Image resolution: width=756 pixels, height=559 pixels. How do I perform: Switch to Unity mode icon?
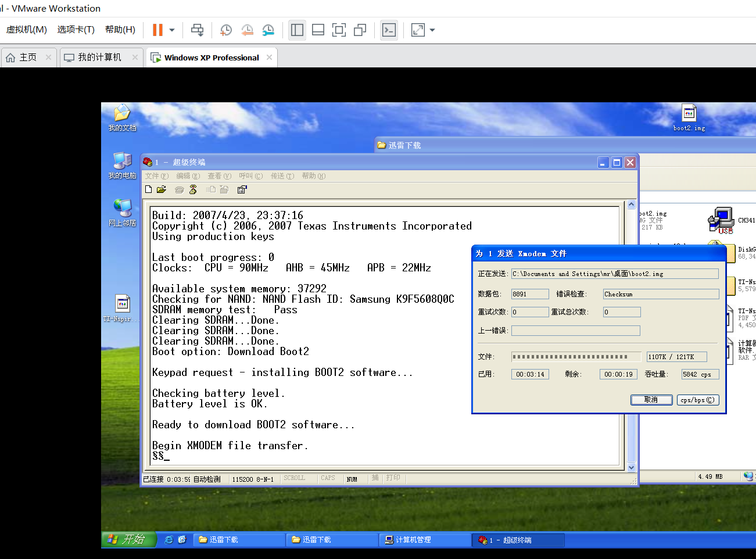(x=360, y=30)
